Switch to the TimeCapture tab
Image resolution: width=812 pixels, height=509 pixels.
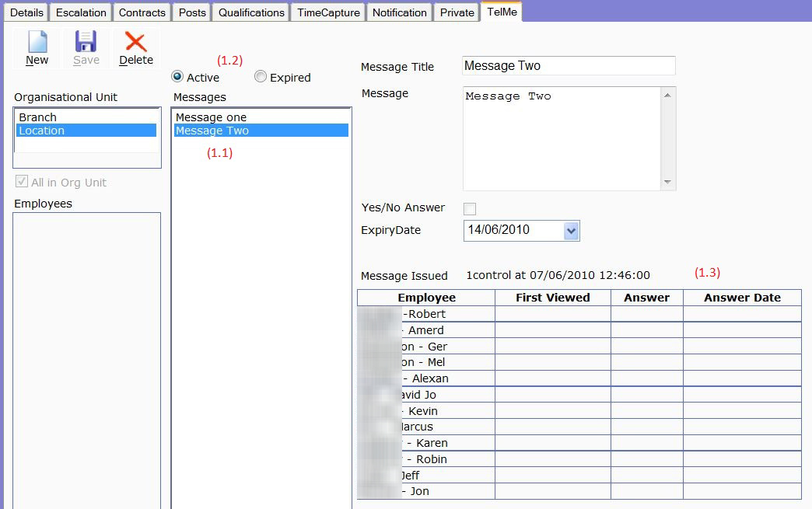tap(328, 12)
